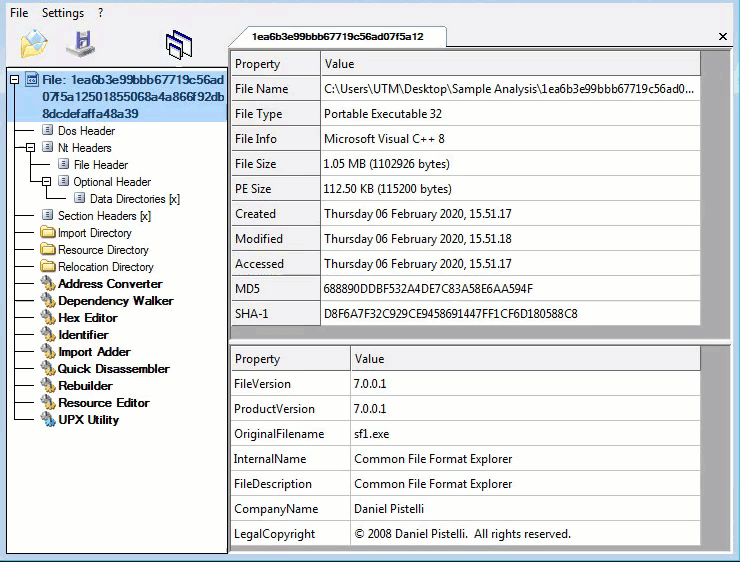Image resolution: width=740 pixels, height=562 pixels.
Task: Collapse the Optional Header tree node
Action: point(46,182)
